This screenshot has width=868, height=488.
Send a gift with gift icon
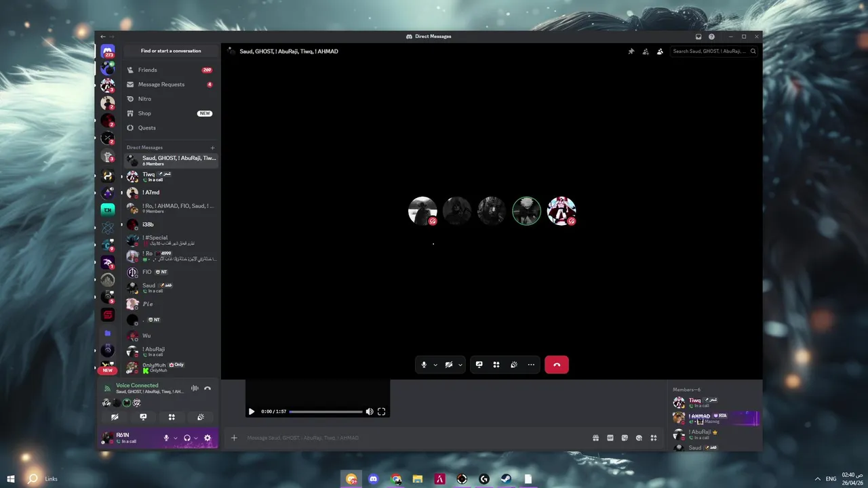595,438
